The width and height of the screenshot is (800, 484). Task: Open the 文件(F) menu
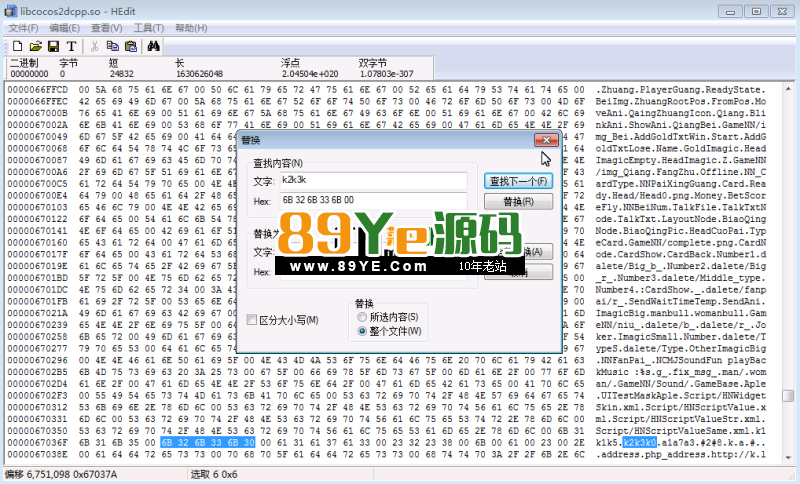coord(24,27)
